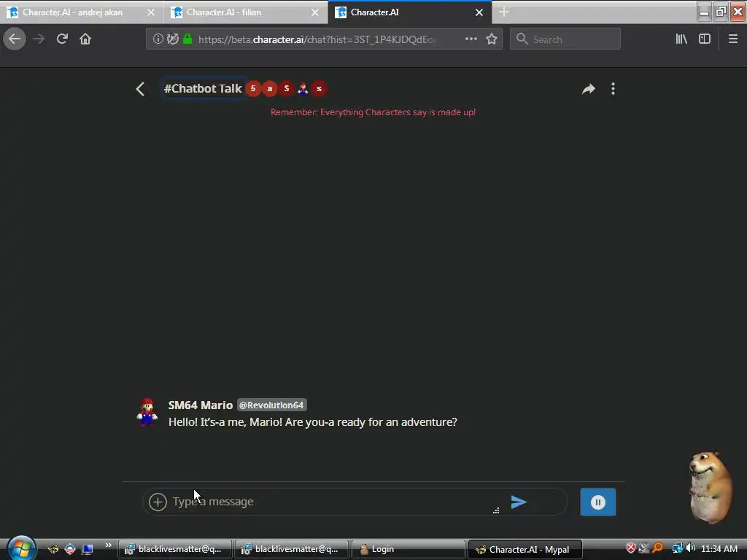Screen dimensions: 747x560
Task: Close the Character.AI - filian tab
Action: pos(315,12)
